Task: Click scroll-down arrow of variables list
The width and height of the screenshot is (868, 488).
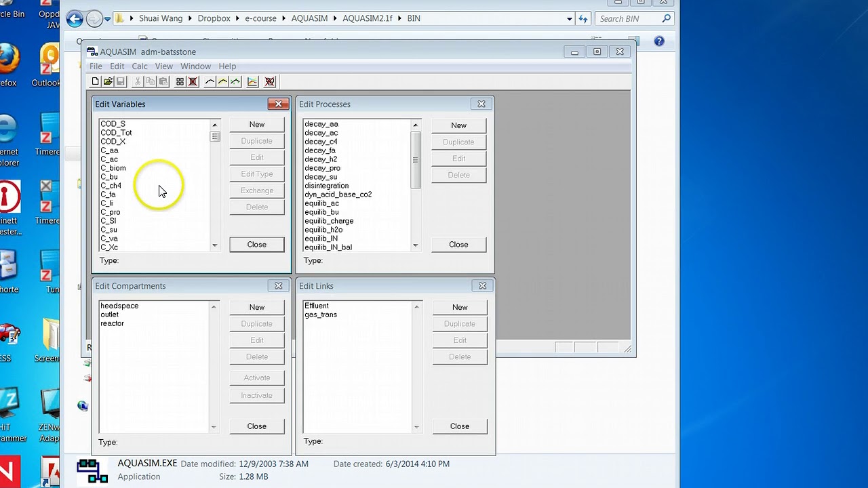Action: tap(215, 245)
